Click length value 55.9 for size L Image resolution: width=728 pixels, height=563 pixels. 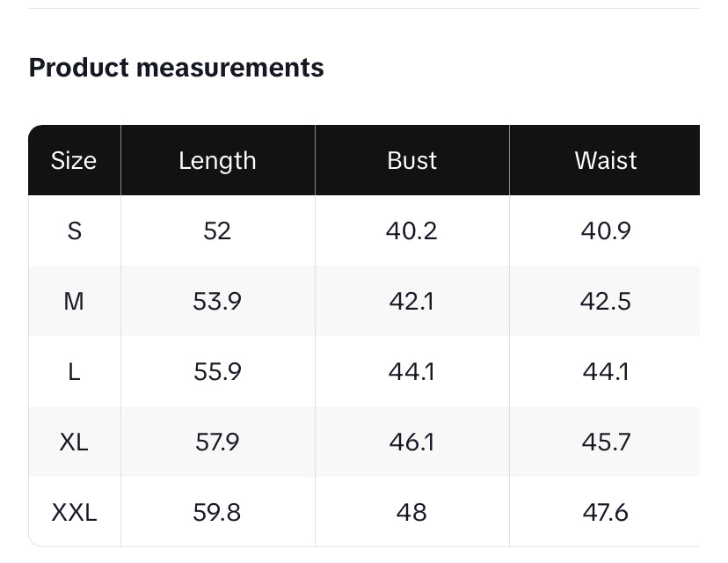217,371
